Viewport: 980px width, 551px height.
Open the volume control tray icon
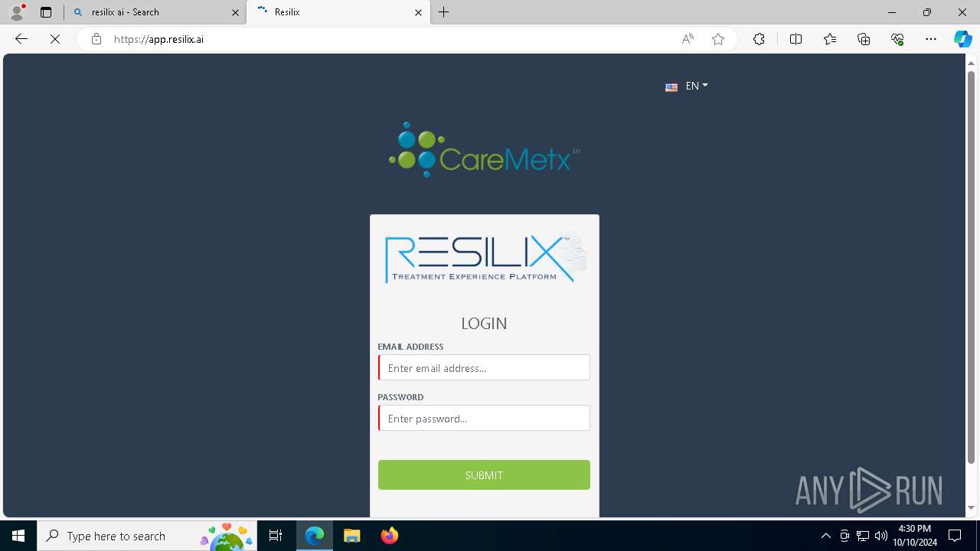(881, 536)
